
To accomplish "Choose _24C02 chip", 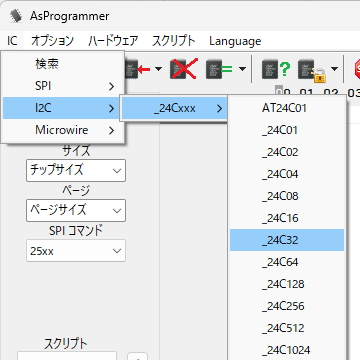I will (x=287, y=152).
